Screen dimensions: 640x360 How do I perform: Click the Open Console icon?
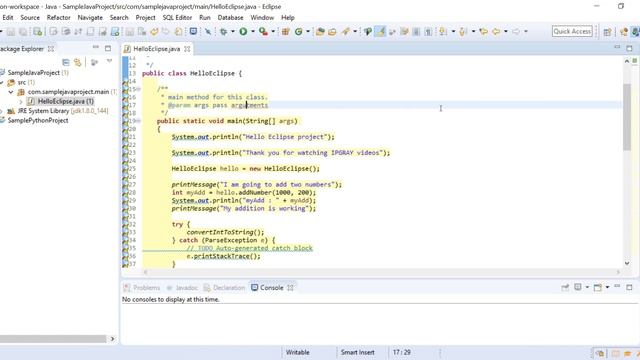coord(598,288)
